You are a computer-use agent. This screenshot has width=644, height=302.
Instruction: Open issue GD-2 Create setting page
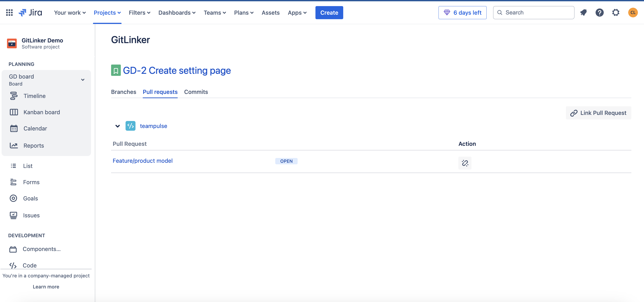click(177, 70)
